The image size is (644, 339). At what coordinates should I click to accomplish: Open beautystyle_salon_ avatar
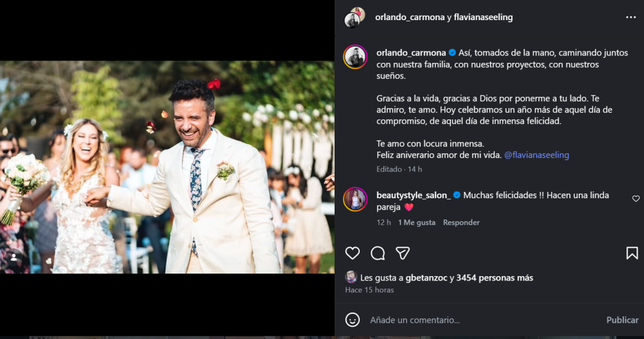point(355,199)
